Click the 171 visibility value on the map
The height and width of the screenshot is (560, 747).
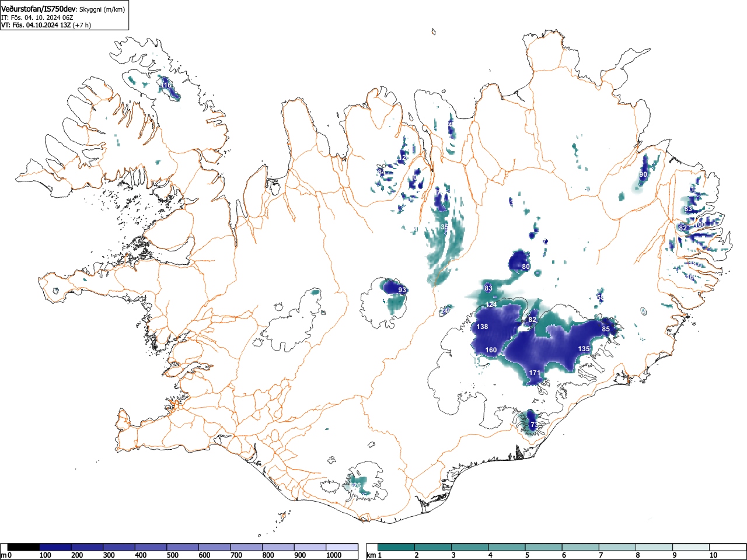(535, 373)
